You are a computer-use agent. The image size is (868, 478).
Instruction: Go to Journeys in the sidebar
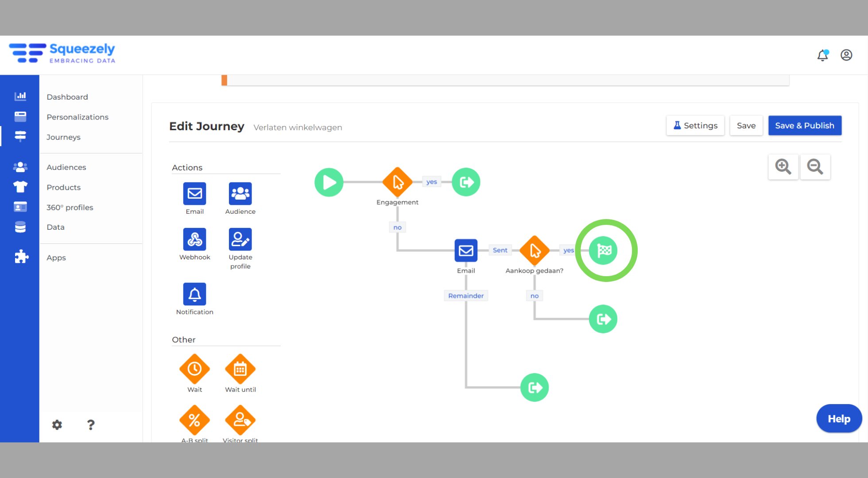point(63,137)
